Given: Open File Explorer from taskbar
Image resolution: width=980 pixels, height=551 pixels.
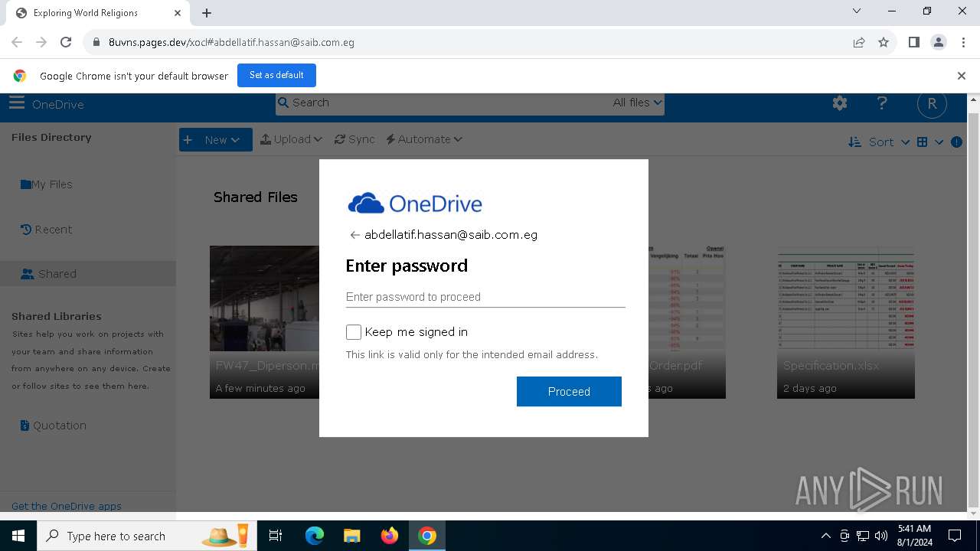Looking at the screenshot, I should click(x=351, y=536).
